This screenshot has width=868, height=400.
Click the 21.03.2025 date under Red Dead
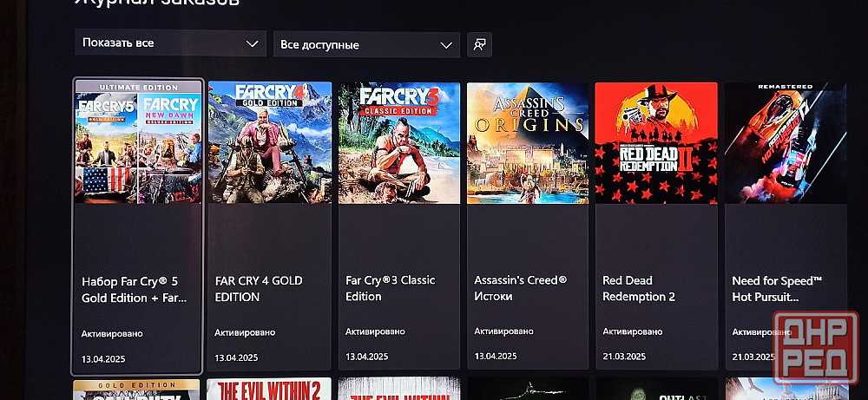tap(624, 356)
